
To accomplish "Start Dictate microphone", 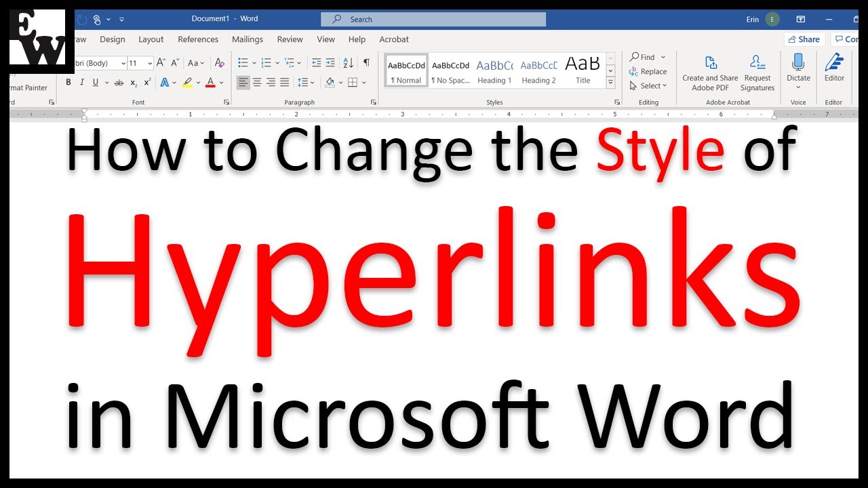I will coord(798,69).
